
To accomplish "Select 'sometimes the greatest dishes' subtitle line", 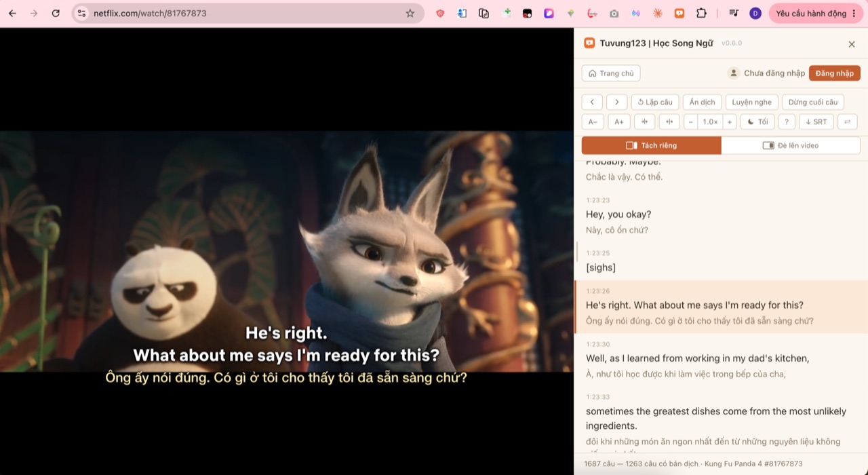I will pos(716,419).
